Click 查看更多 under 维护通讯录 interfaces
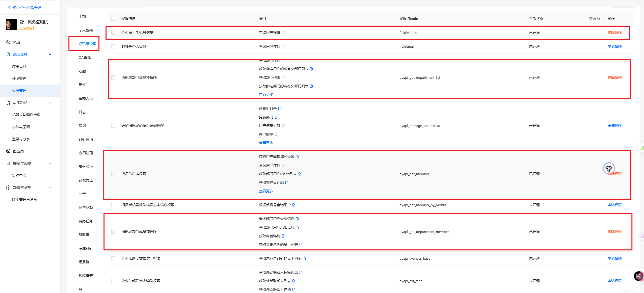Image resolution: width=644 pixels, height=293 pixels. coord(266,143)
